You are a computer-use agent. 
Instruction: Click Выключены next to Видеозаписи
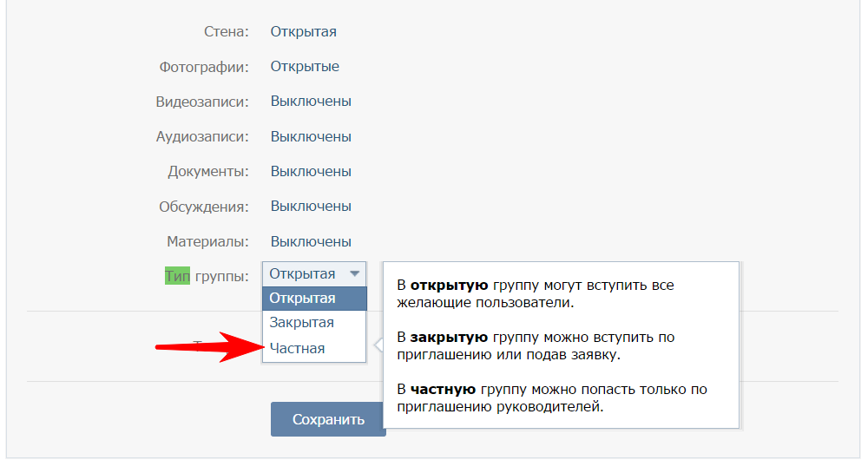pyautogui.click(x=311, y=102)
